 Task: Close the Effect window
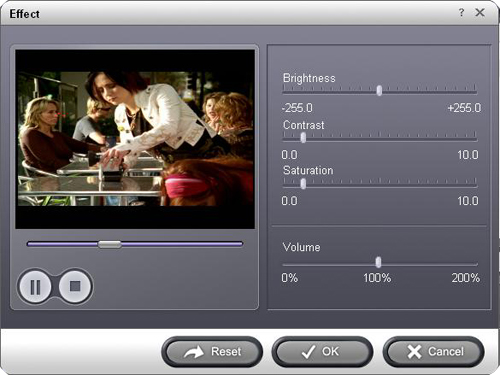click(x=480, y=13)
